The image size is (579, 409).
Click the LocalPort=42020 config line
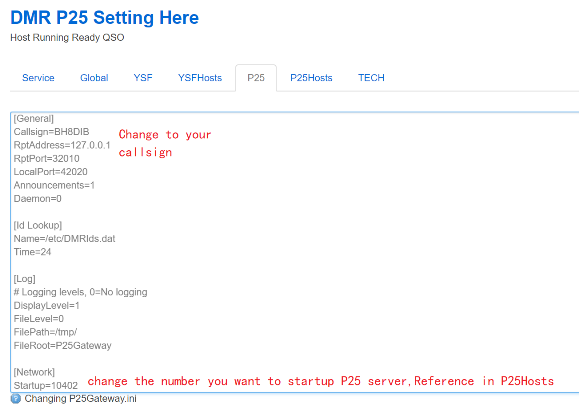coord(51,172)
